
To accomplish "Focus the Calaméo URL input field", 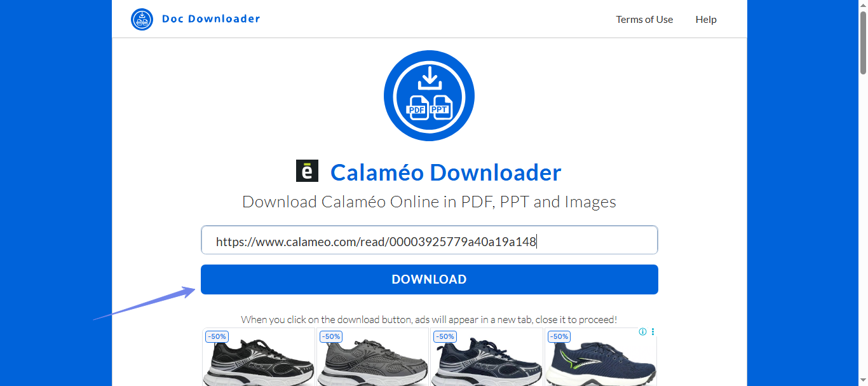I will coord(430,240).
